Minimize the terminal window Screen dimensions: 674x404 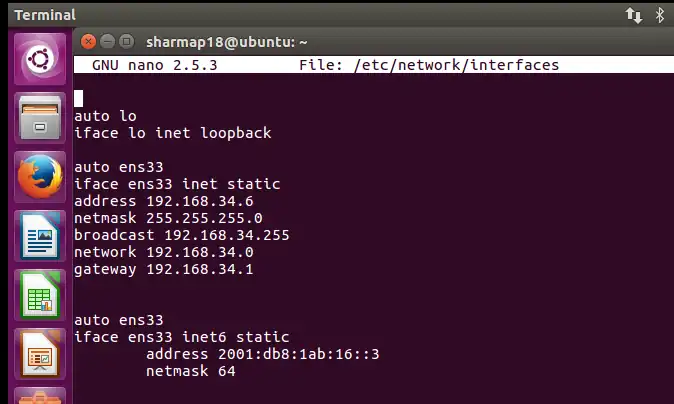click(108, 42)
